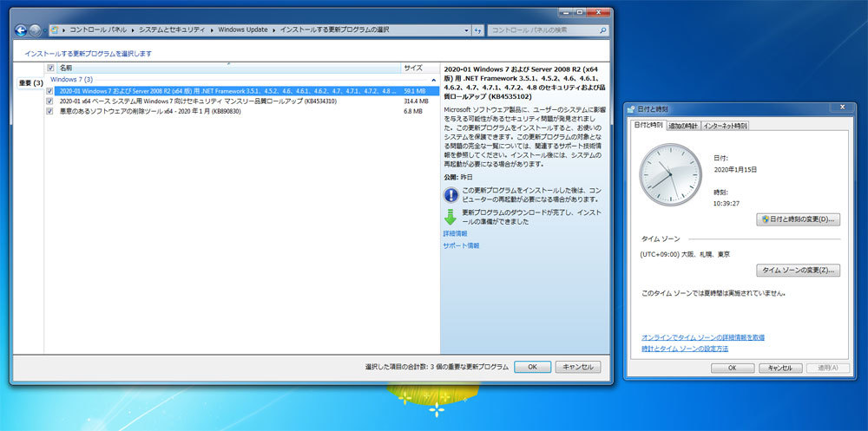Click the address bar refresh icon
This screenshot has width=868, height=431.
pos(477,30)
